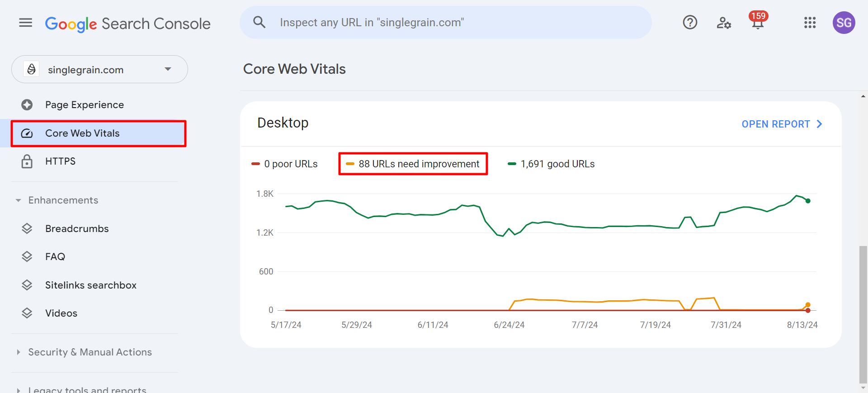Click the search magnifier icon

point(259,22)
